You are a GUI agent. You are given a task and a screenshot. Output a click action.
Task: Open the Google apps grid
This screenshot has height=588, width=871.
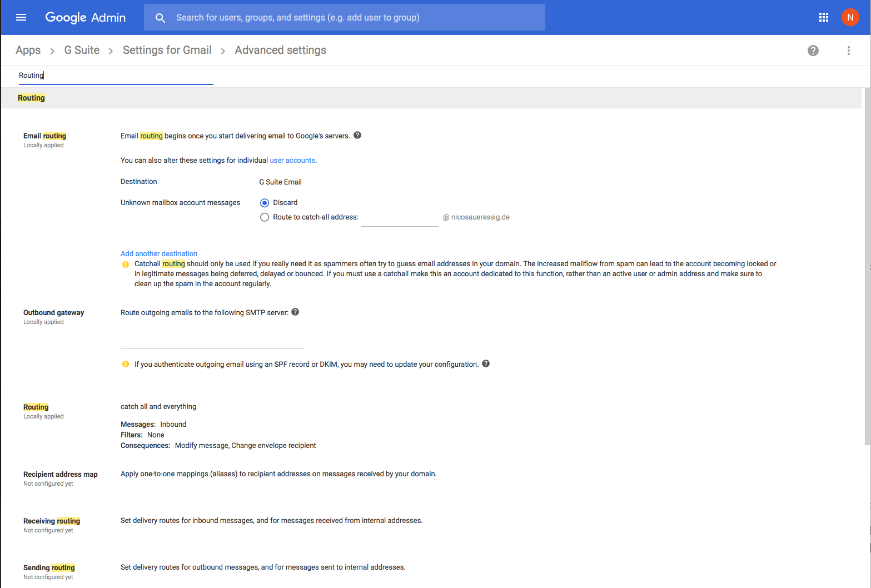pyautogui.click(x=824, y=17)
